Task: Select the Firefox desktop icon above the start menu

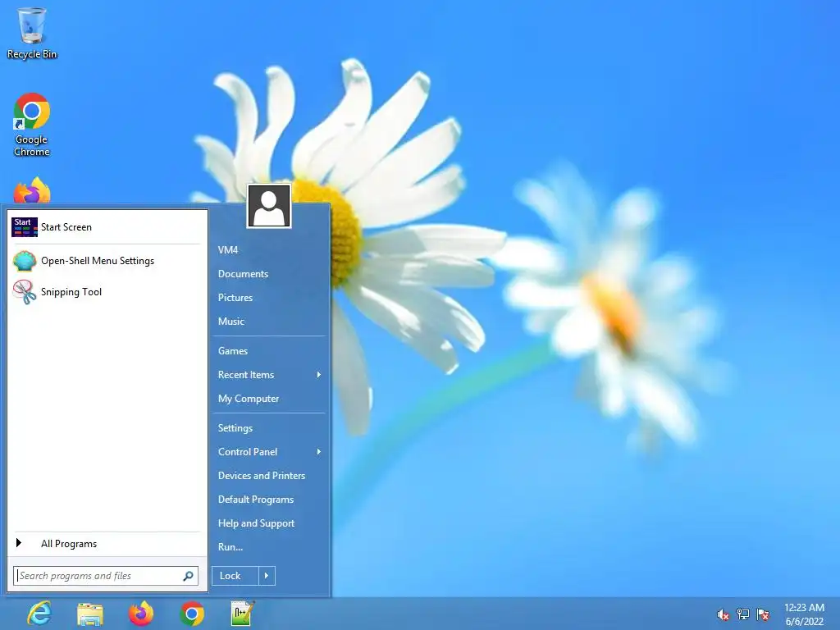Action: point(32,190)
